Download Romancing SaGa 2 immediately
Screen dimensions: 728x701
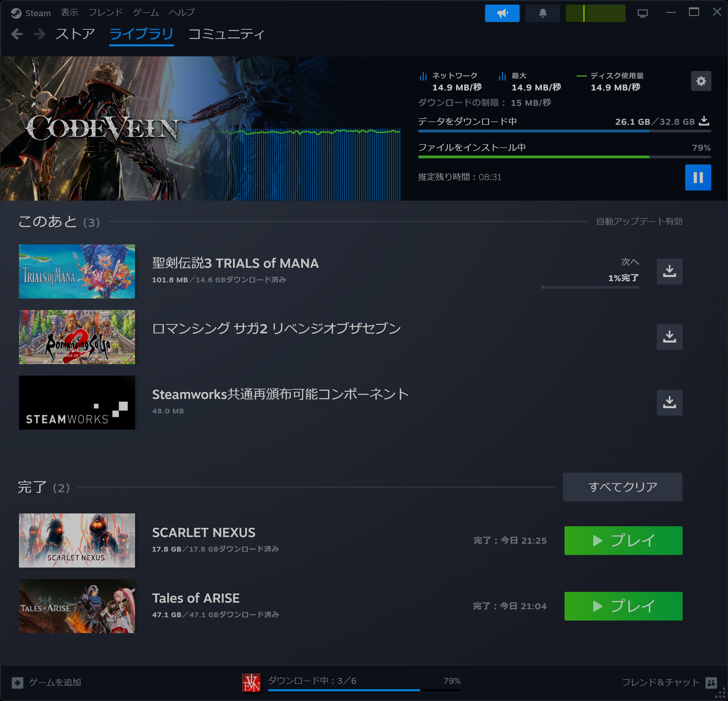click(669, 337)
